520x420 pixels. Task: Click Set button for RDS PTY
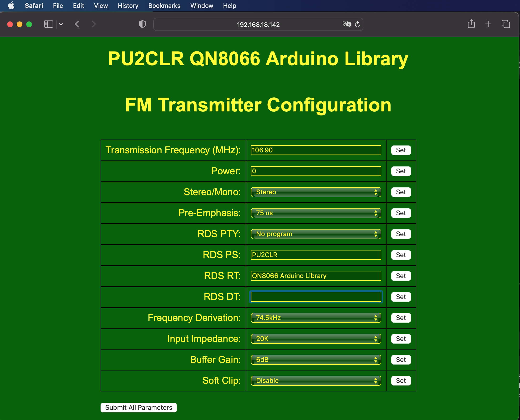coord(401,234)
